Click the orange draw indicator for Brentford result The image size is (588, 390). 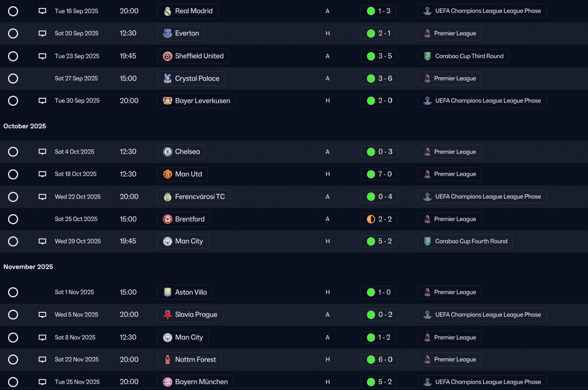[x=371, y=219]
